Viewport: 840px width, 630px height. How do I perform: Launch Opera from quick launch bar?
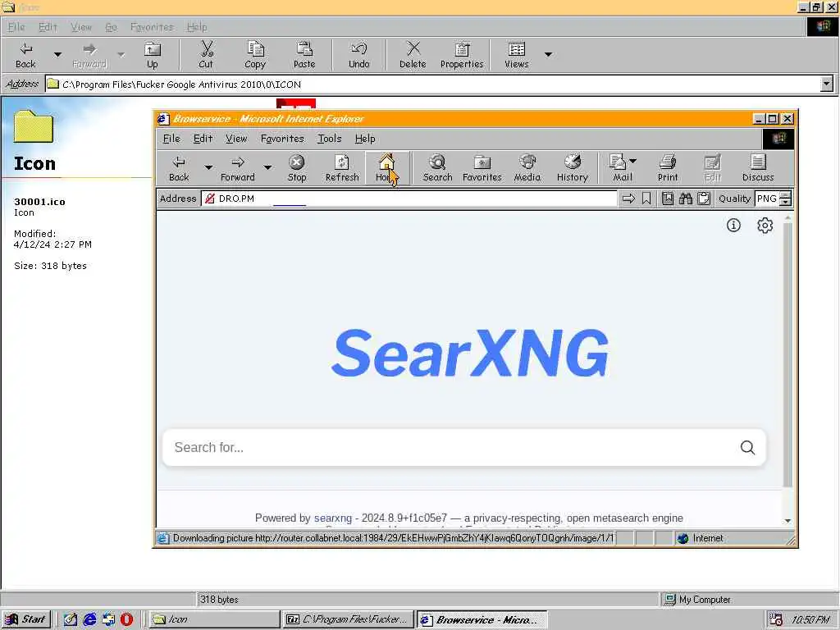(x=126, y=619)
